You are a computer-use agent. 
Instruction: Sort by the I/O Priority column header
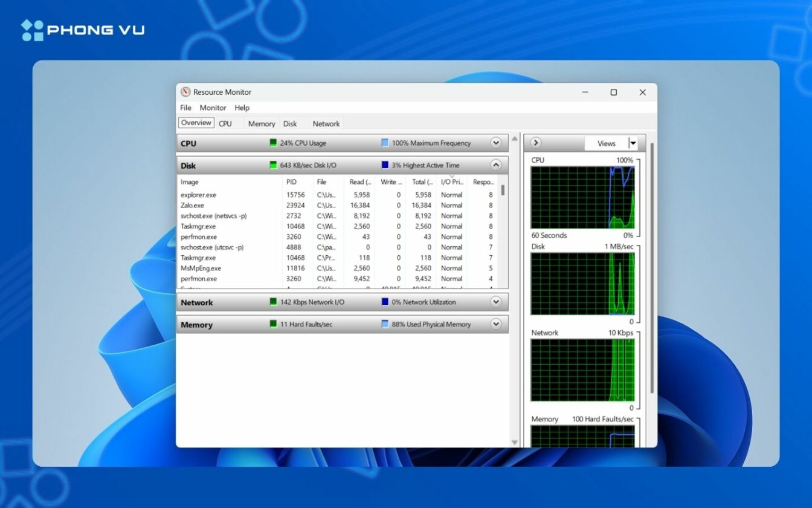coord(452,182)
